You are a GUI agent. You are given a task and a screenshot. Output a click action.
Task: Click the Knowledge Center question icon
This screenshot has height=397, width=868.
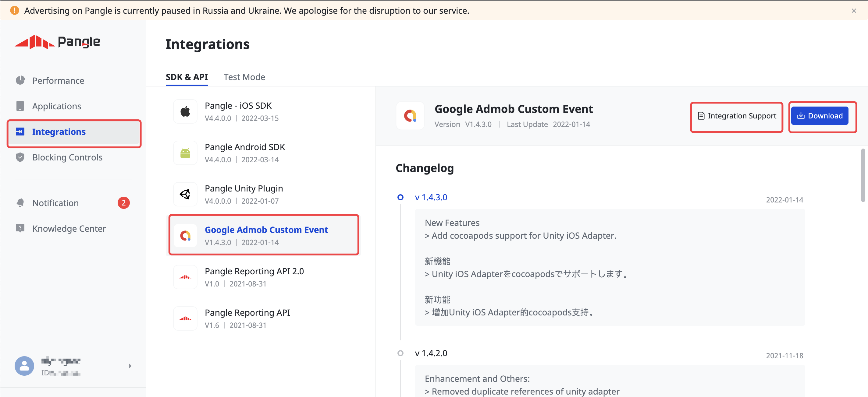(x=20, y=228)
